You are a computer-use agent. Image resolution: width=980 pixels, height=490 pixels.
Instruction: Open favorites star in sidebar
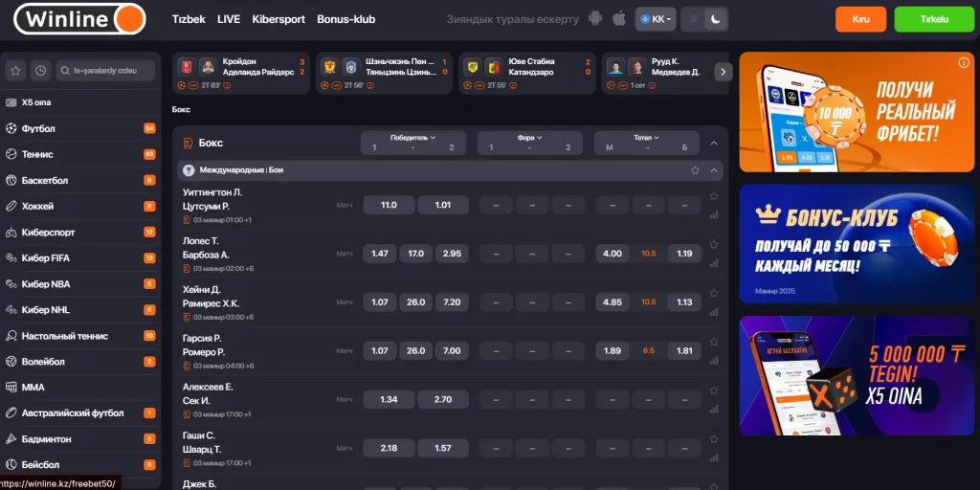15,71
